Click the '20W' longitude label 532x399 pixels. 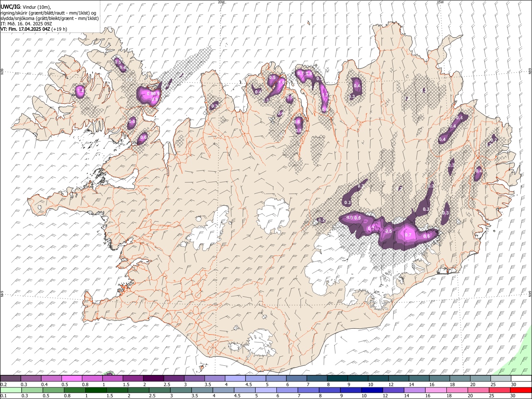click(x=222, y=2)
